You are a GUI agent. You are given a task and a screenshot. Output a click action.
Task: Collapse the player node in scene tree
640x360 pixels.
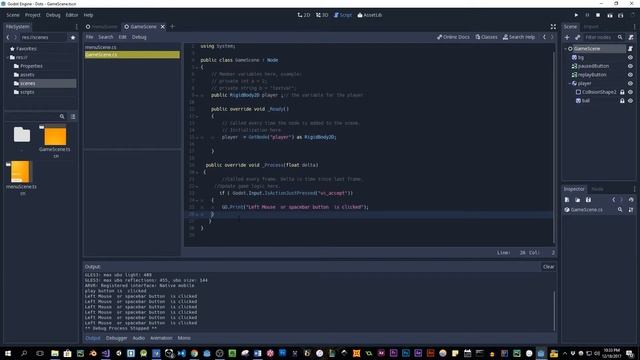[570, 83]
